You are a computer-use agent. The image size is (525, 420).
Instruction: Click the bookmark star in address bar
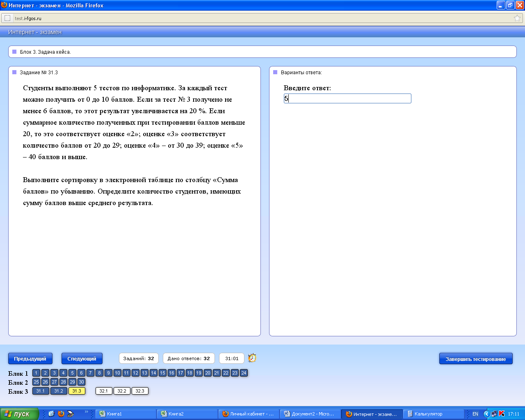517,18
